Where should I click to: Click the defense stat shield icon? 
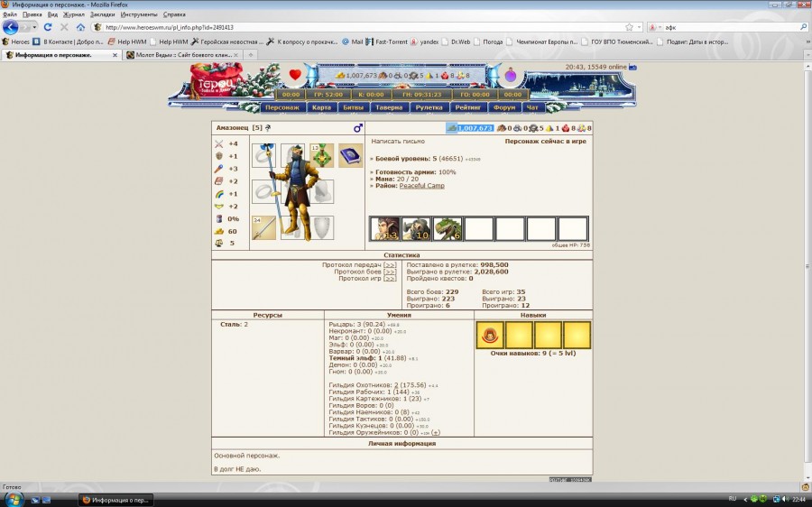(x=219, y=156)
